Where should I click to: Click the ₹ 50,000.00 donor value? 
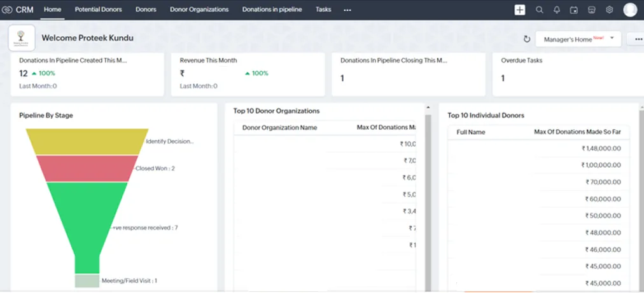[x=603, y=215]
